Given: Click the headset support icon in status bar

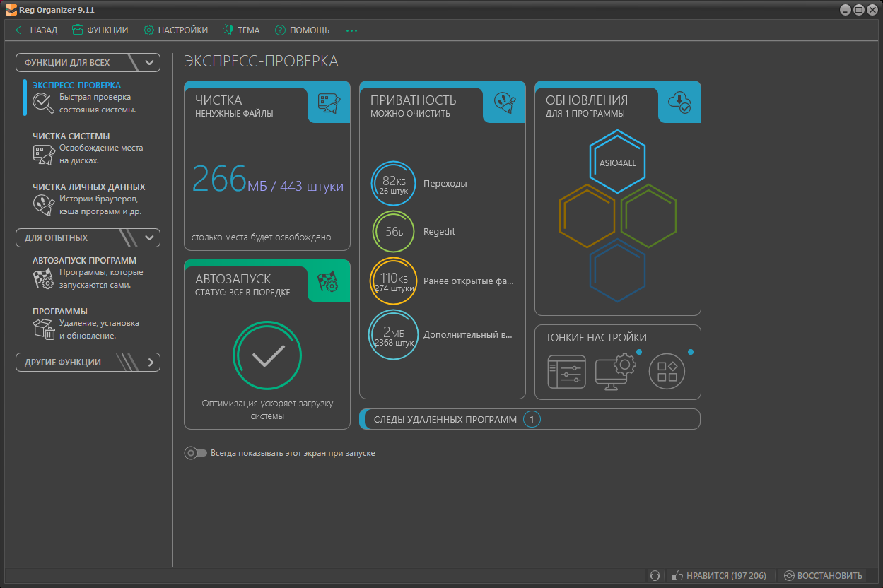Looking at the screenshot, I should point(655,575).
